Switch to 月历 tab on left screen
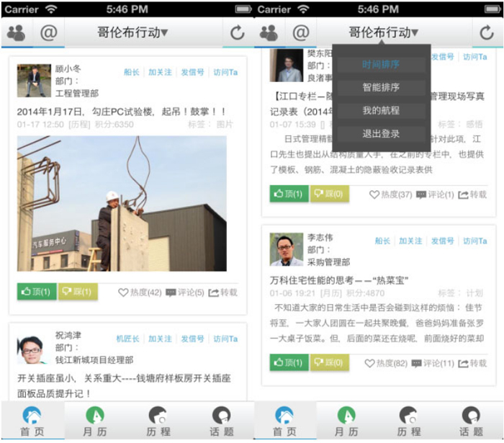The image size is (504, 443). tap(94, 421)
